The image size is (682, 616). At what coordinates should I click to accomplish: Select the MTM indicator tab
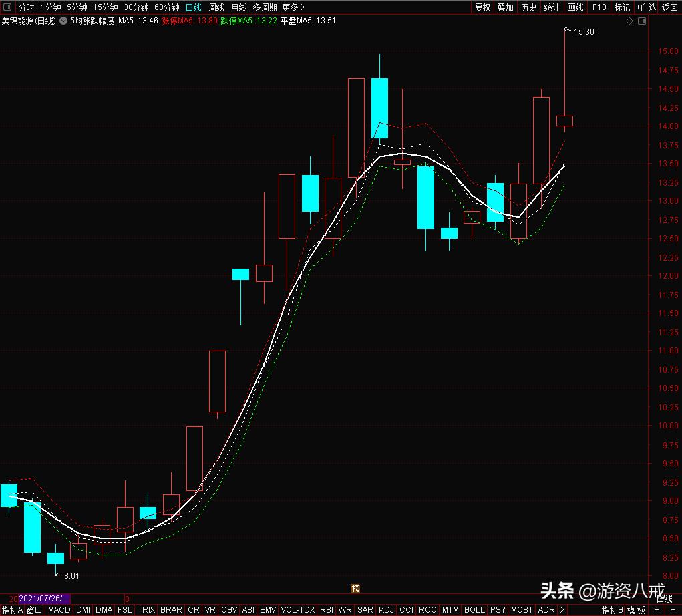[450, 610]
